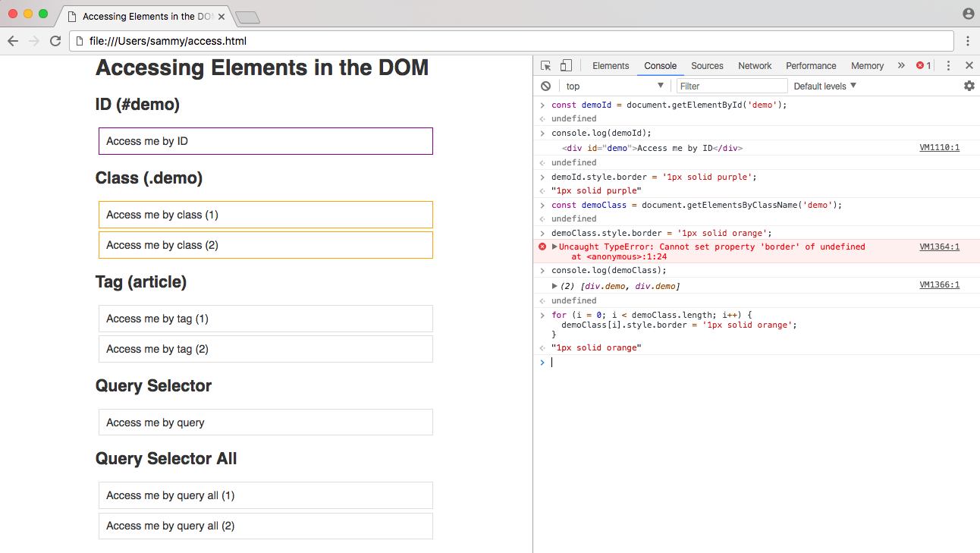
Task: Click the VM1364:1 error location link
Action: click(940, 246)
